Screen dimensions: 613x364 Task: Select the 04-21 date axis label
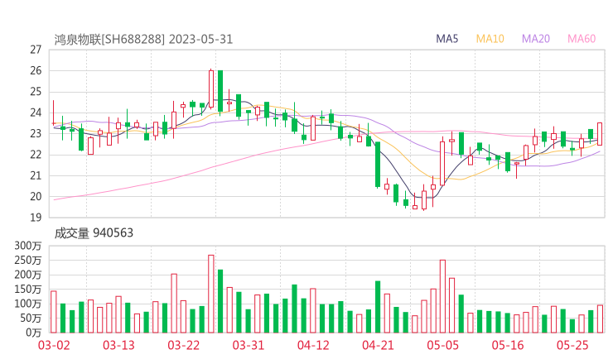point(378,345)
